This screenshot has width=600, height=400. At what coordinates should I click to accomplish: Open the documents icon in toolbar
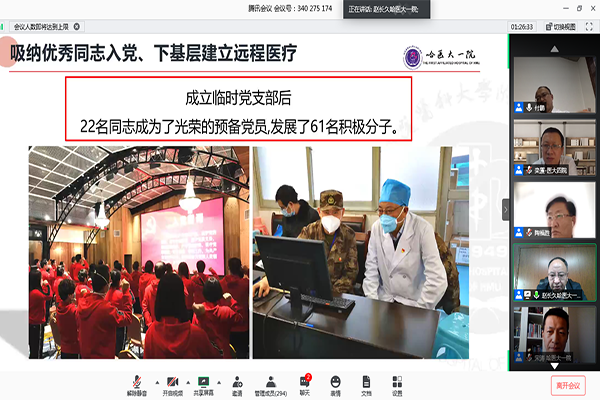pos(366,384)
